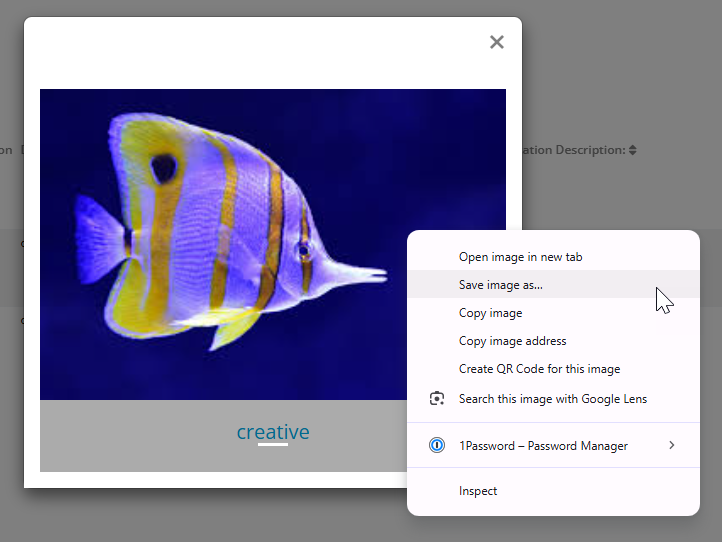Search this image with Google Lens
The image size is (722, 542).
(552, 399)
